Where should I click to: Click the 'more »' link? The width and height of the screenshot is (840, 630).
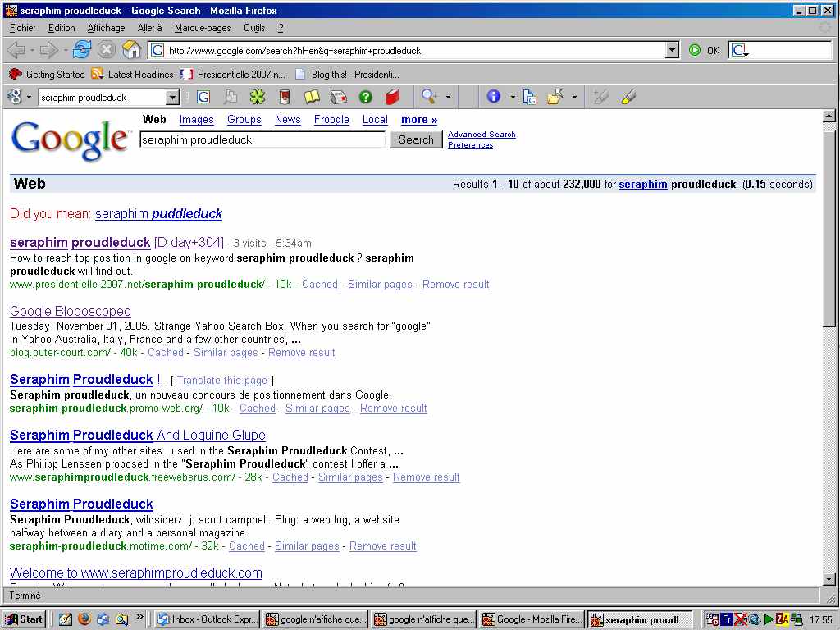[x=419, y=120]
